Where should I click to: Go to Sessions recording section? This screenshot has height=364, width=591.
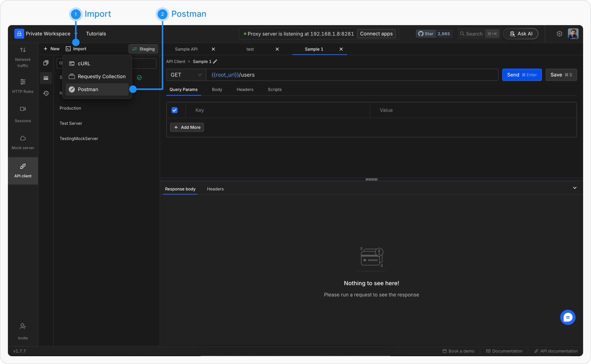23,114
